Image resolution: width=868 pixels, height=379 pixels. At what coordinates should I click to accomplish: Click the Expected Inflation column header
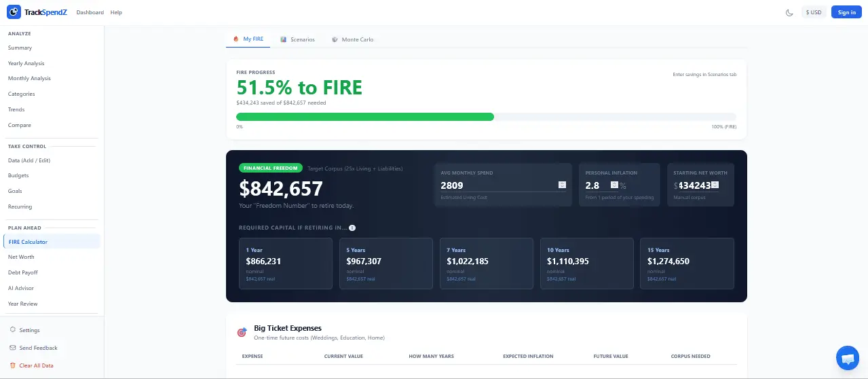[528, 356]
